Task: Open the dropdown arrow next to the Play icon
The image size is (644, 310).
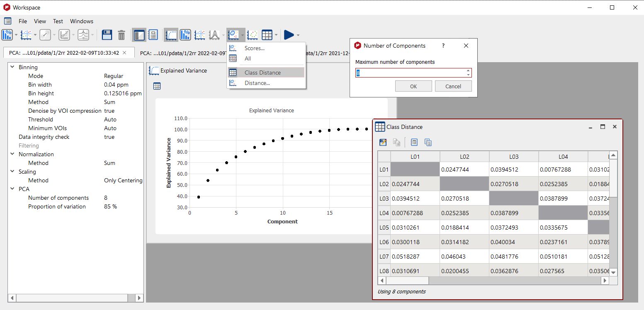Action: (298, 35)
